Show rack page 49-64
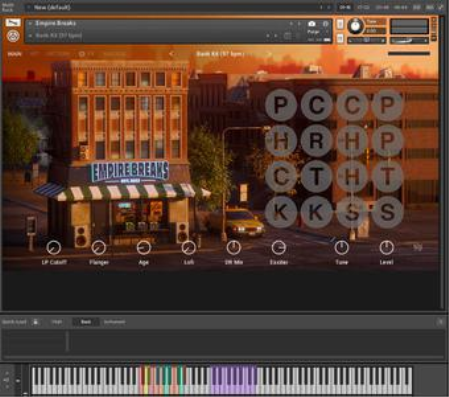The width and height of the screenshot is (449, 397). click(x=400, y=7)
